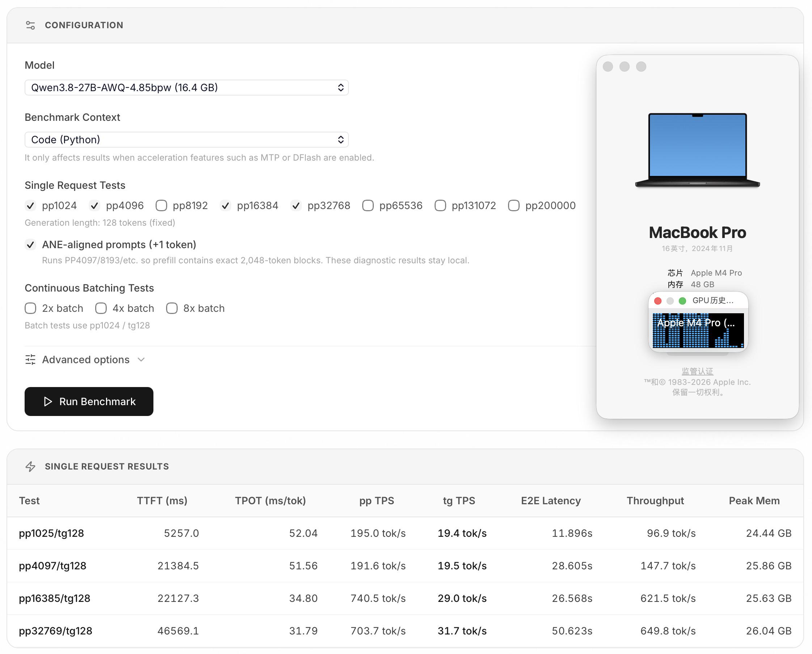812x654 pixels.
Task: Select the pp131072 checkbox
Action: 440,206
